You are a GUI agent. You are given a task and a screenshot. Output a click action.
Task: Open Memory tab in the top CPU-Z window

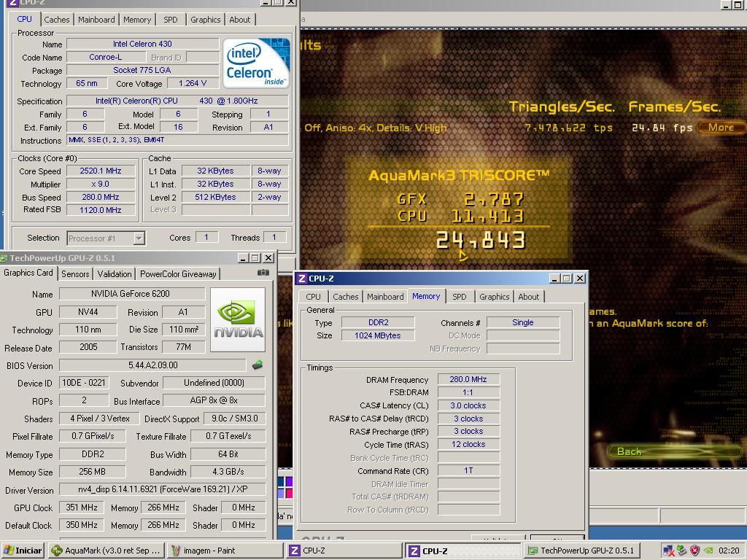coord(136,20)
